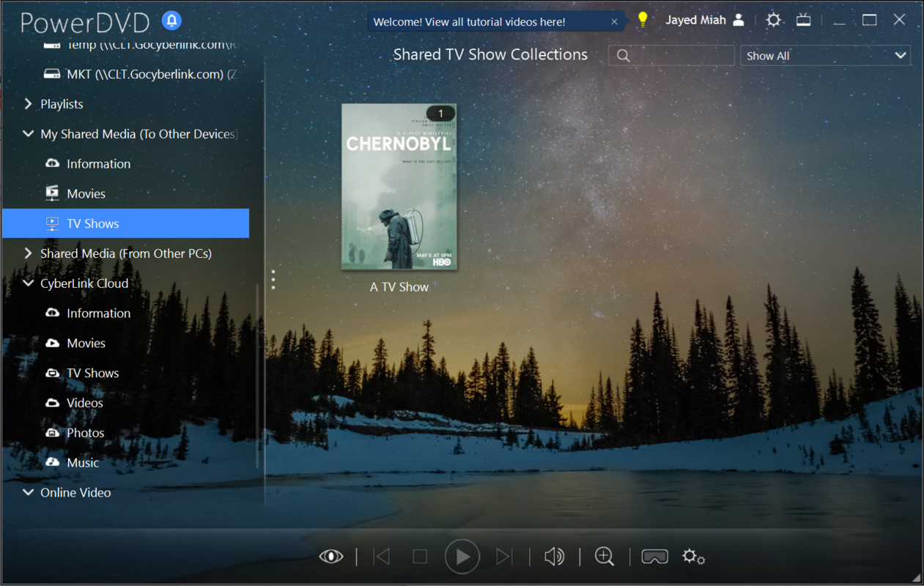Screen dimensions: 924x586
Task: Click the notification bell icon
Action: point(171,21)
